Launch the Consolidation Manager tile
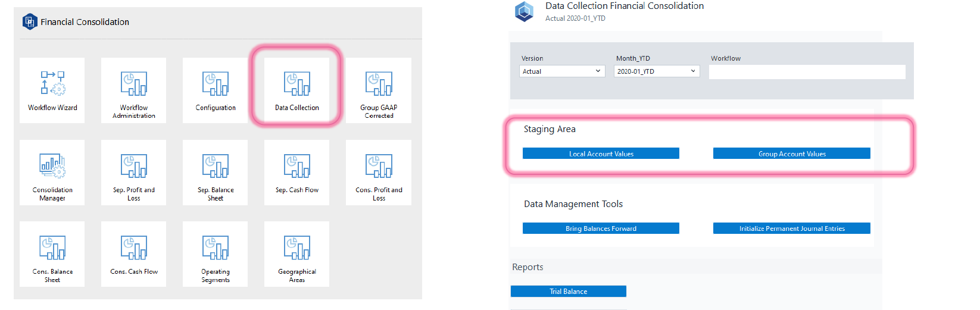 pyautogui.click(x=52, y=172)
